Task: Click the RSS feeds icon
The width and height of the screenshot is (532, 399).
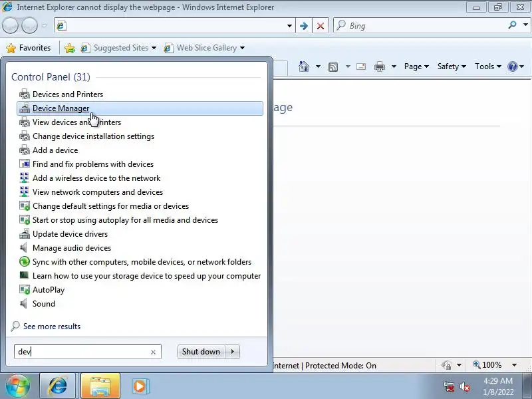Action: (333, 67)
